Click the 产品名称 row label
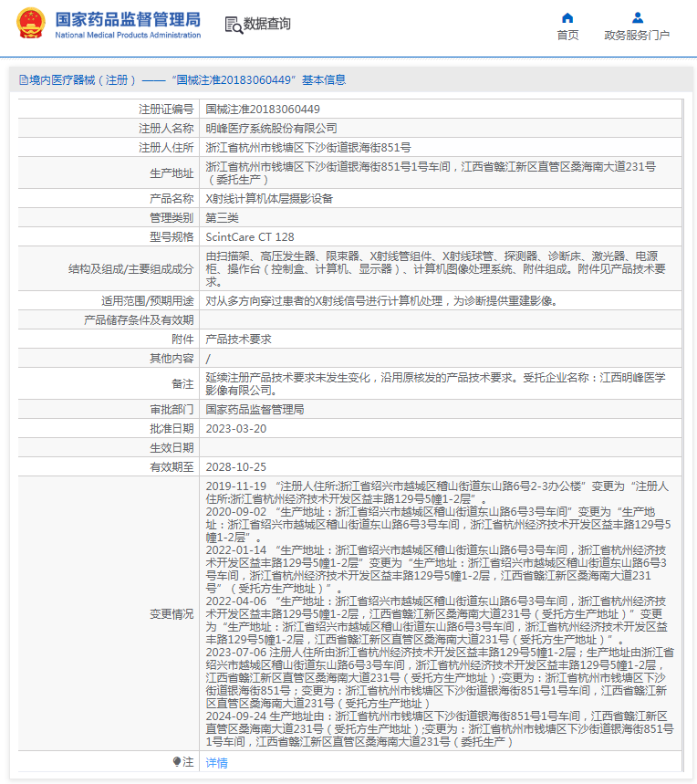 (172, 198)
